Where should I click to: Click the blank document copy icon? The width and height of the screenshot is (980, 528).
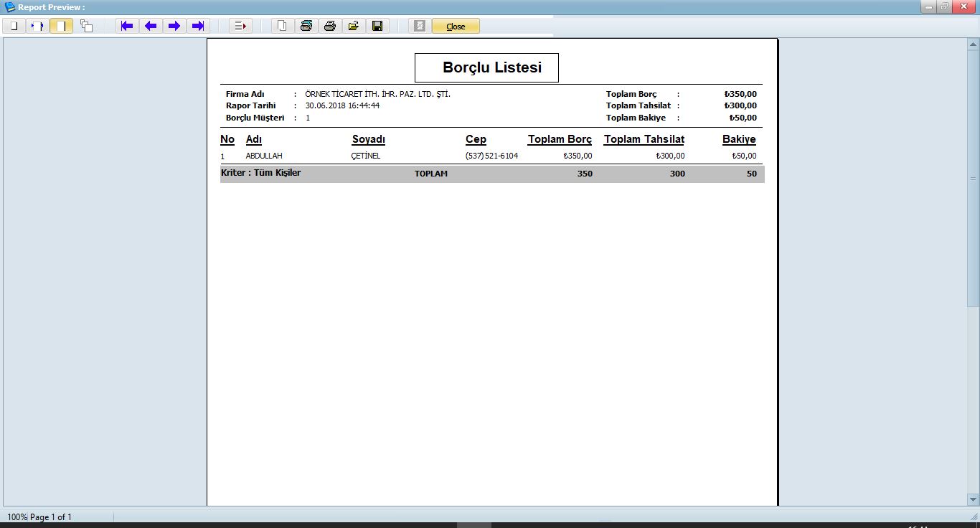click(283, 27)
